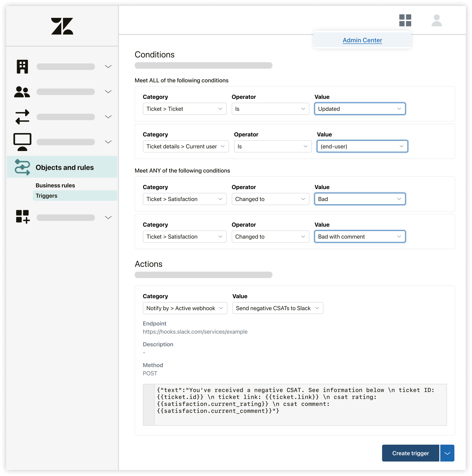Click the Ticket routing/transfer icon

tap(22, 117)
